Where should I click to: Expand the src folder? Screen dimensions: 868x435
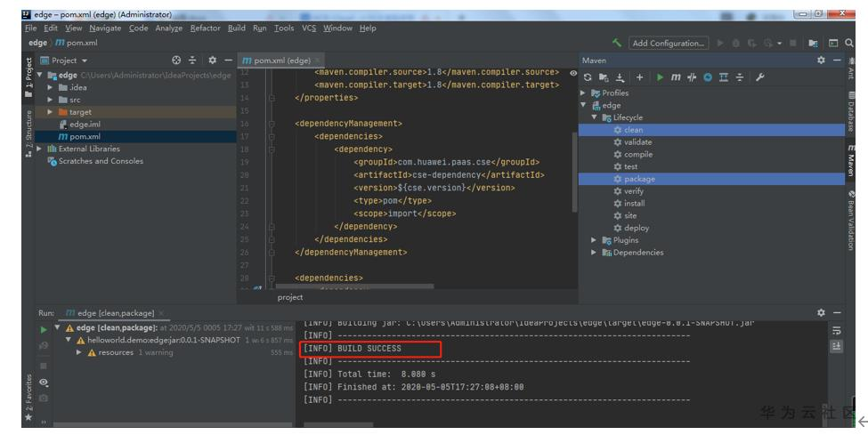[x=50, y=100]
